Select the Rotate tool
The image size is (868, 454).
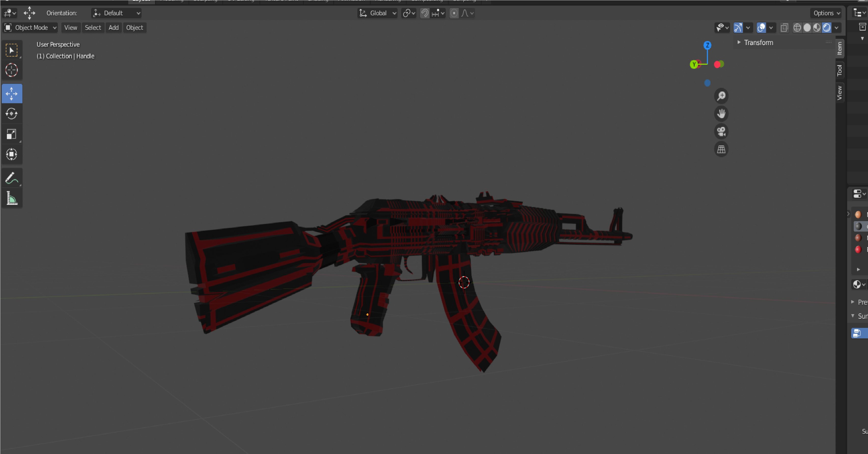(x=12, y=114)
